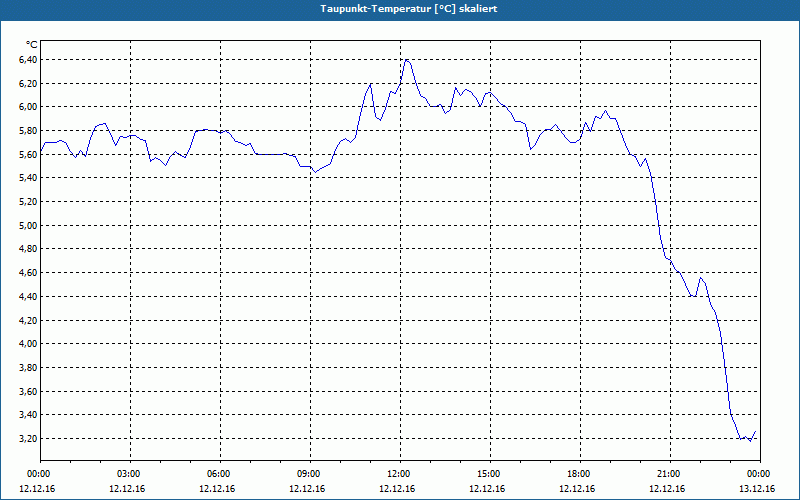Click the 5,40 y-axis label
The width and height of the screenshot is (800, 500).
(x=29, y=178)
